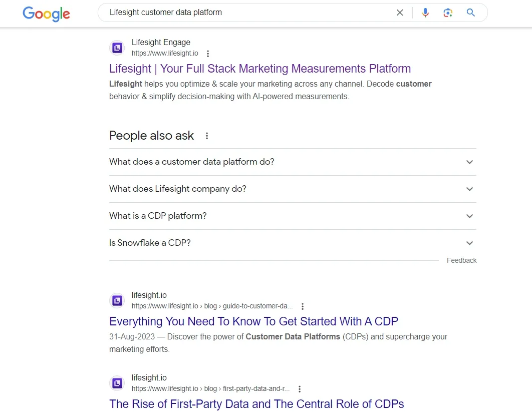
Task: Clear the search query with the X icon
Action: (400, 13)
